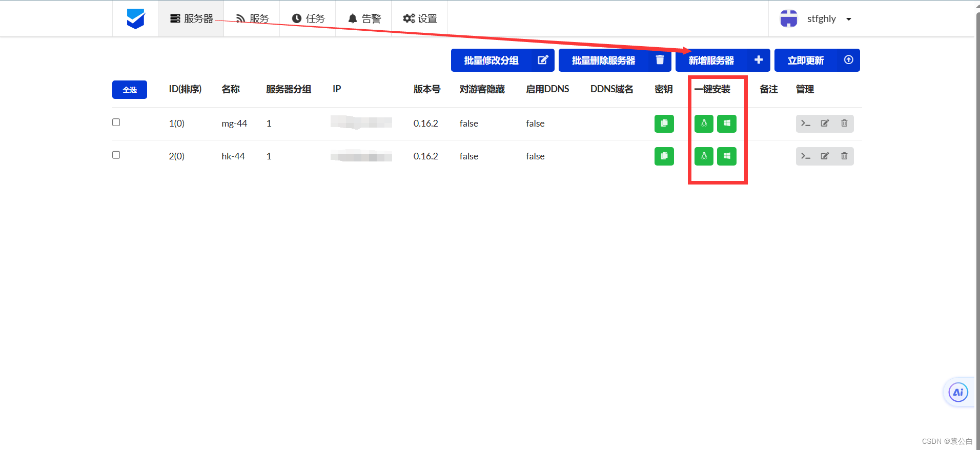Viewport: 980px width, 450px height.
Task: Open the 设置 menu tab
Action: coord(420,18)
